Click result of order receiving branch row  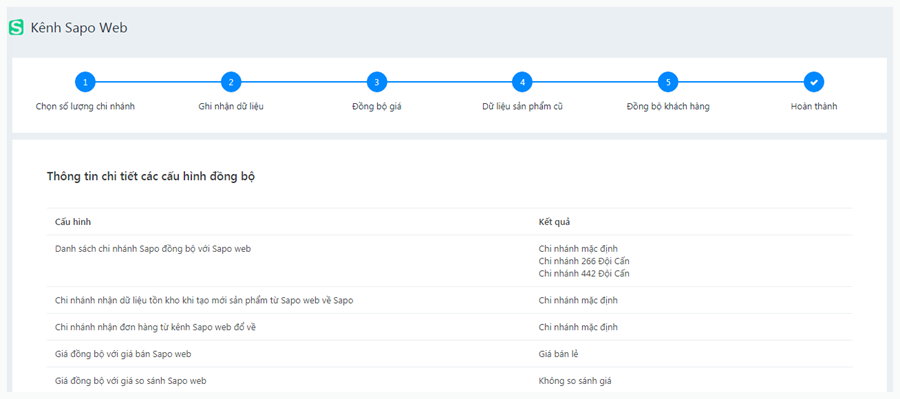click(x=578, y=327)
